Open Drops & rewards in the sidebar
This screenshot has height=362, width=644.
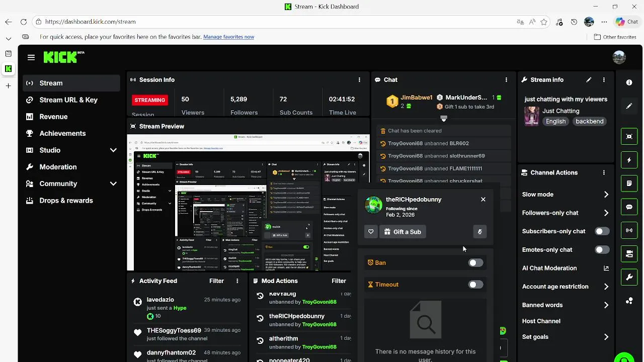pyautogui.click(x=71, y=201)
